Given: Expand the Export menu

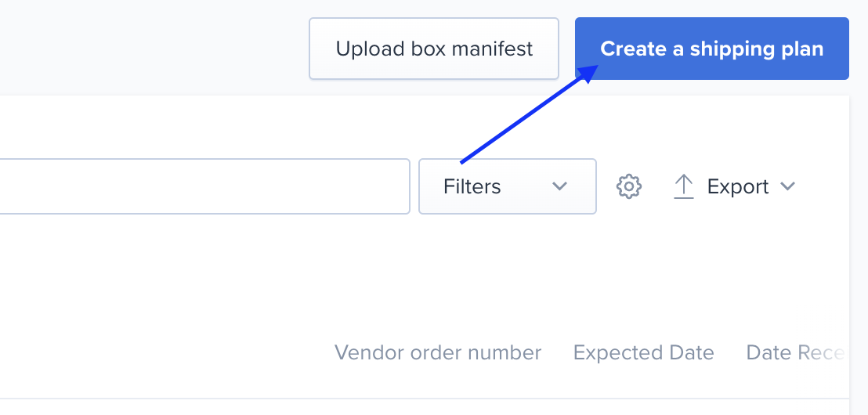Looking at the screenshot, I should click(x=734, y=186).
